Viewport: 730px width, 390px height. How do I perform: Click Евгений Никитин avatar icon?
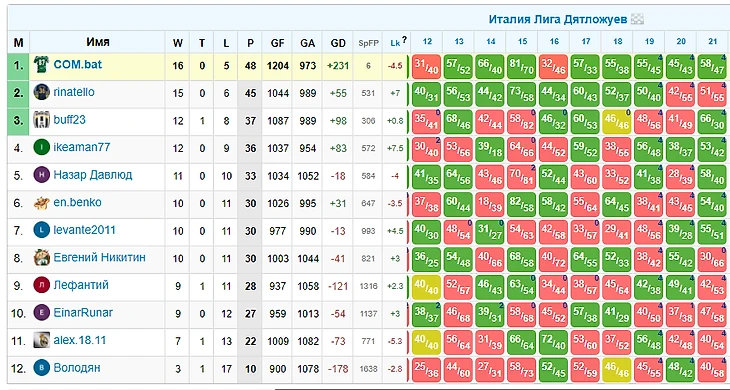(41, 257)
